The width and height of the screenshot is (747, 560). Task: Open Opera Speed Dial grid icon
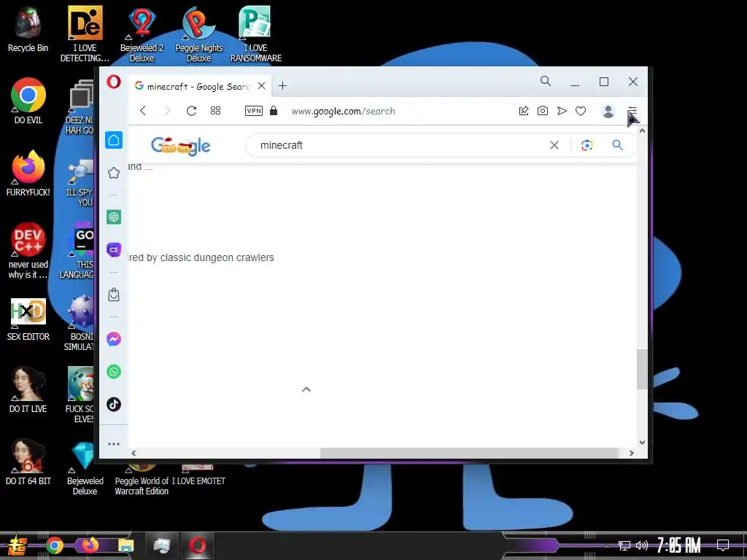(215, 111)
